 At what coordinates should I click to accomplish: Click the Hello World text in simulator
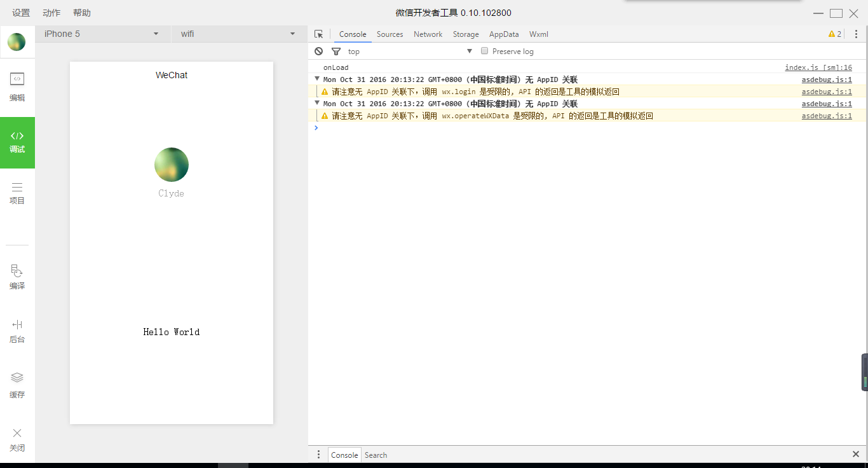coord(172,332)
